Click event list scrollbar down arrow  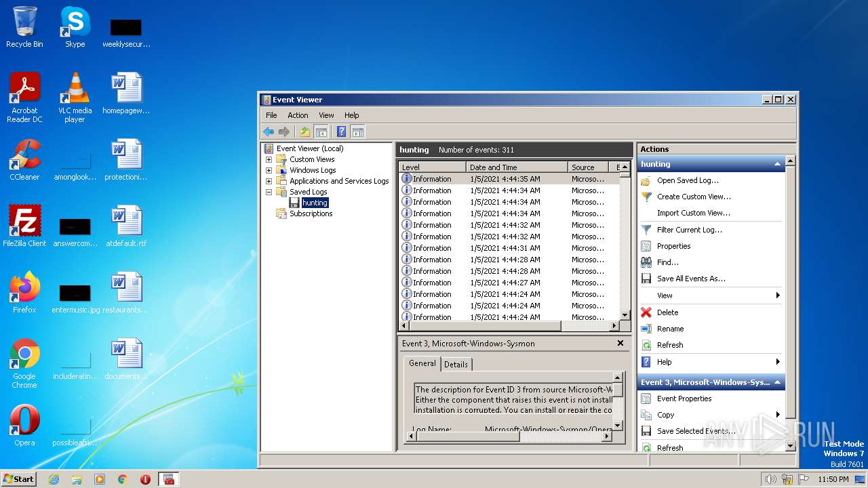click(x=625, y=315)
